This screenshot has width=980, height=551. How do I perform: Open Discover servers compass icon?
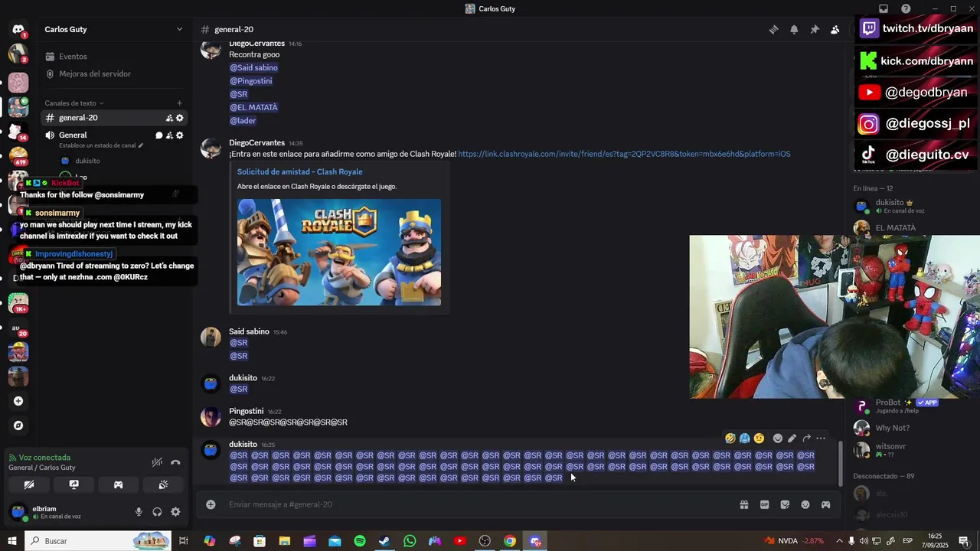coord(18,425)
